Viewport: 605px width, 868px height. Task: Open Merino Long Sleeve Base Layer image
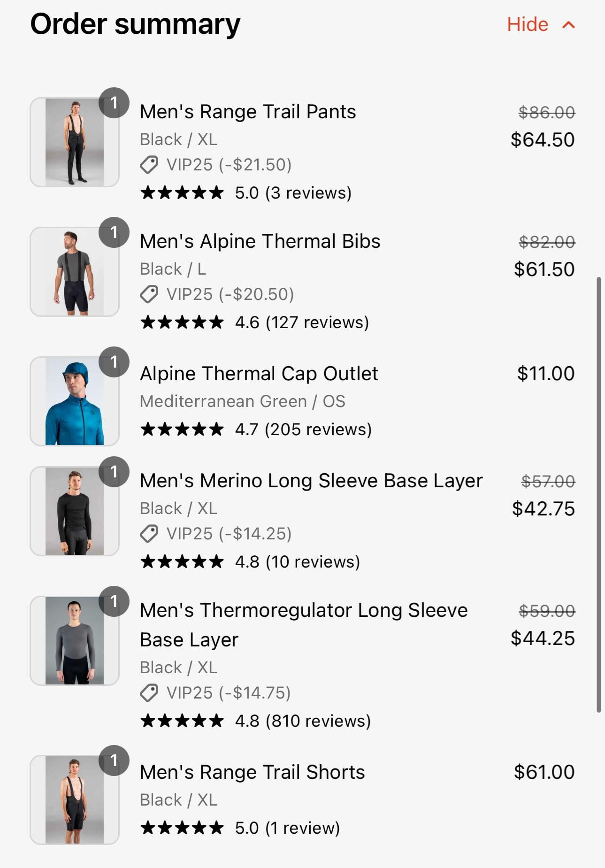[x=74, y=511]
